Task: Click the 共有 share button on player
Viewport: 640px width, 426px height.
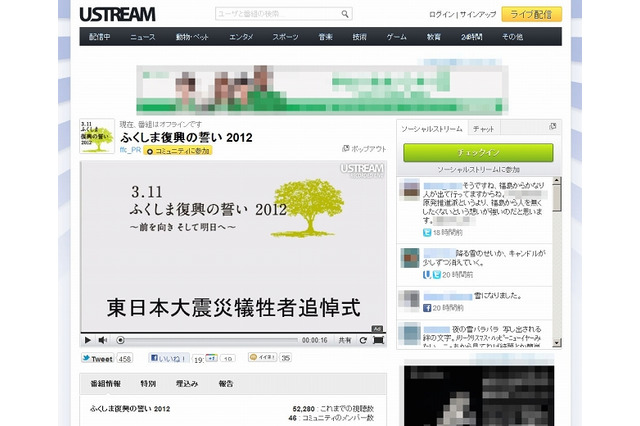Action: coord(345,340)
